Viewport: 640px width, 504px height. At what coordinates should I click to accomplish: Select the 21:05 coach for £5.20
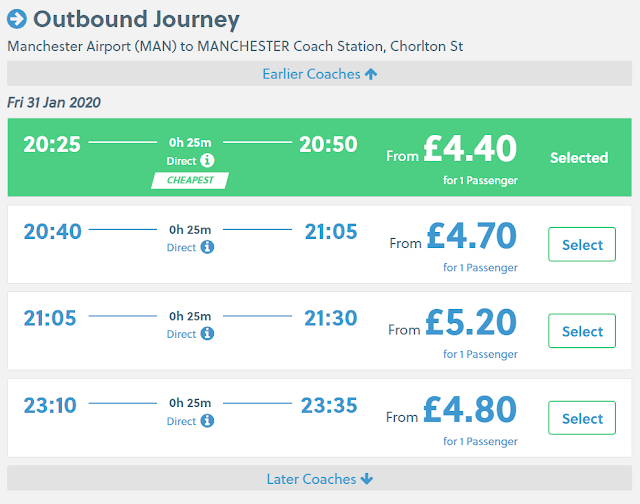tap(582, 331)
